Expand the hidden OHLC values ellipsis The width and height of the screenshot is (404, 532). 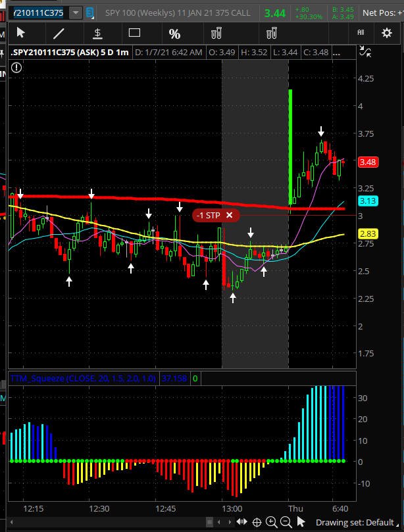pyautogui.click(x=336, y=53)
